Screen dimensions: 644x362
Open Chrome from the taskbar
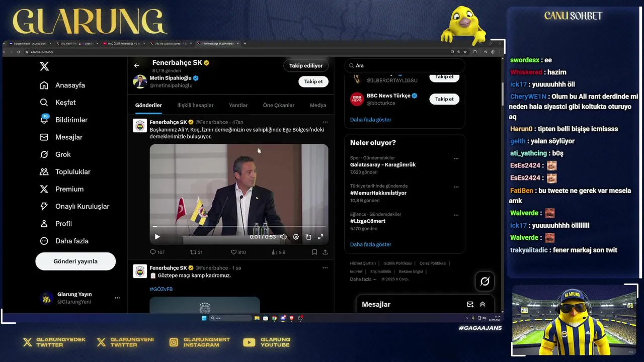point(274,318)
